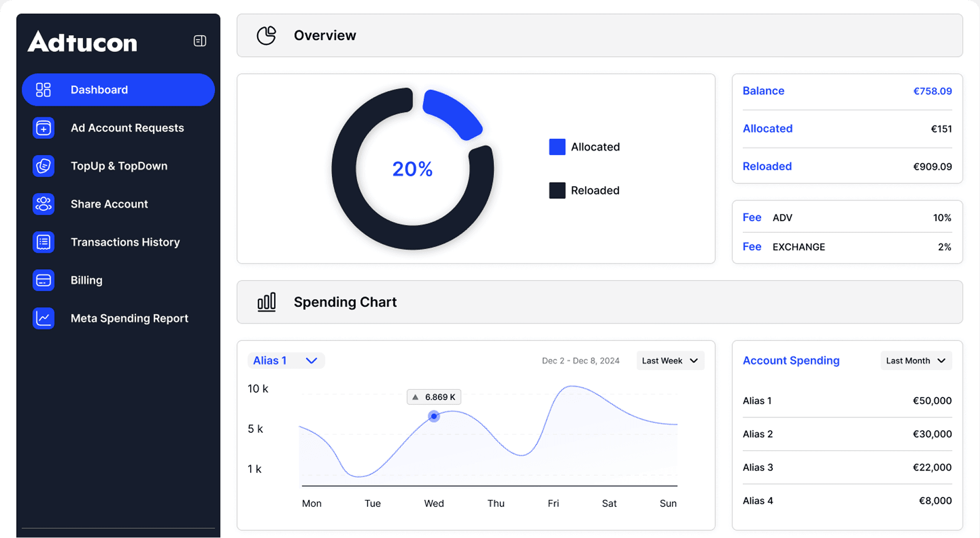Click the Alias 1 spending row
This screenshot has width=980, height=538.
tap(847, 401)
